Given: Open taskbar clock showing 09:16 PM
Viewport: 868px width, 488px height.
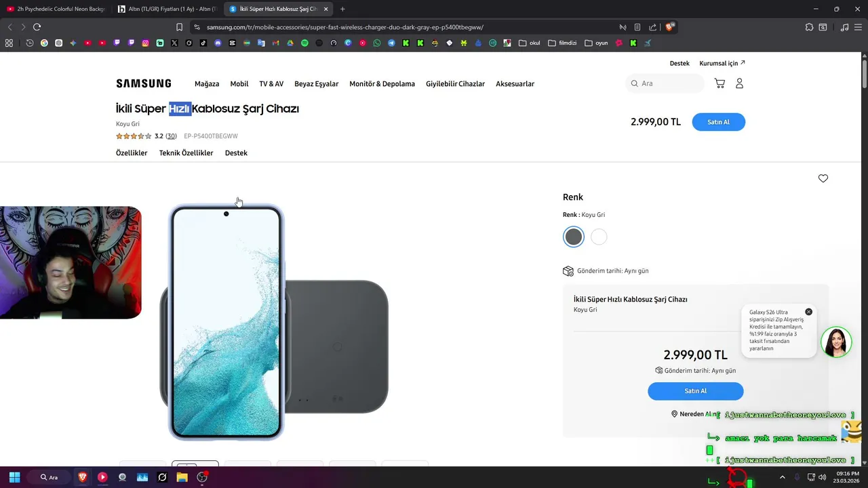Looking at the screenshot, I should [848, 477].
